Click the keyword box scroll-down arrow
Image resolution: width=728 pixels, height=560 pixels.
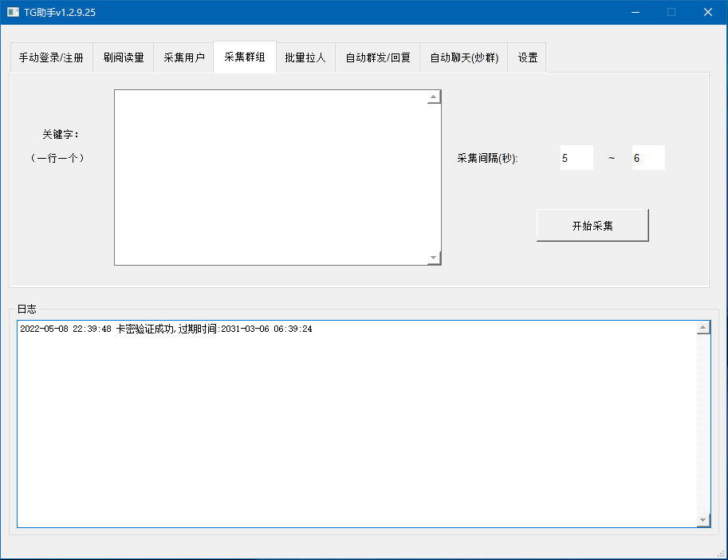pyautogui.click(x=434, y=258)
